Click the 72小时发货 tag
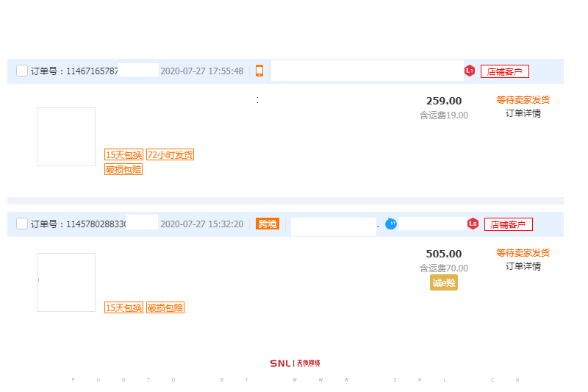The image size is (588, 392). coord(170,154)
